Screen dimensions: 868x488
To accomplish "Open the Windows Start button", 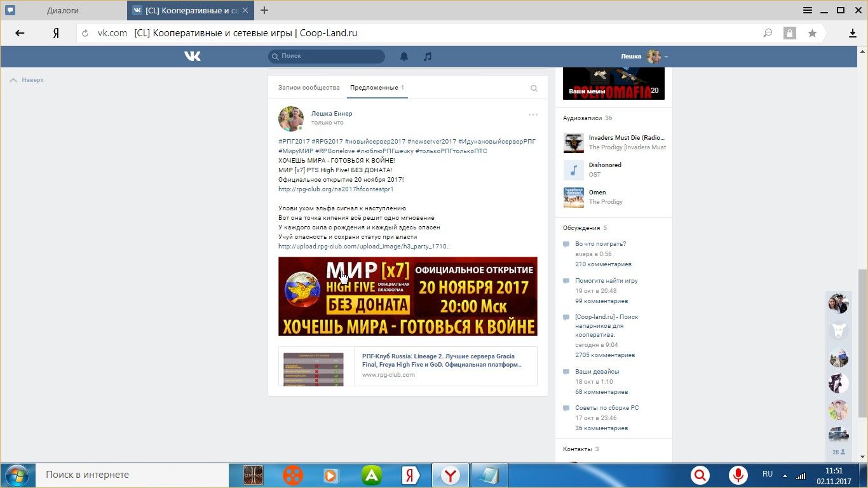I will click(16, 475).
